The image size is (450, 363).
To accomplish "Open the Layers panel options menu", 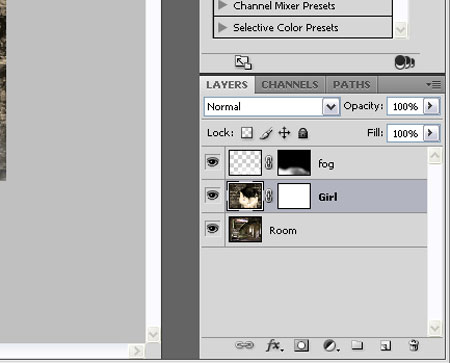I will point(434,85).
